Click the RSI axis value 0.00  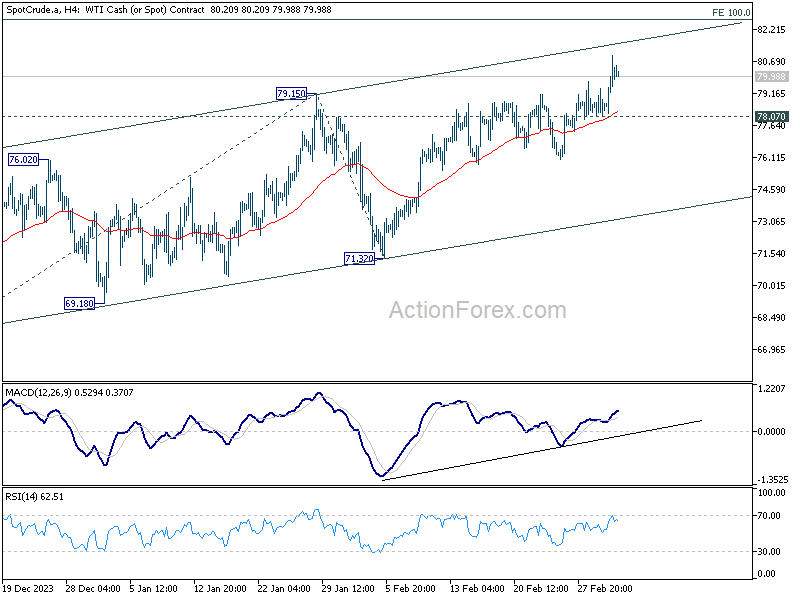(767, 574)
